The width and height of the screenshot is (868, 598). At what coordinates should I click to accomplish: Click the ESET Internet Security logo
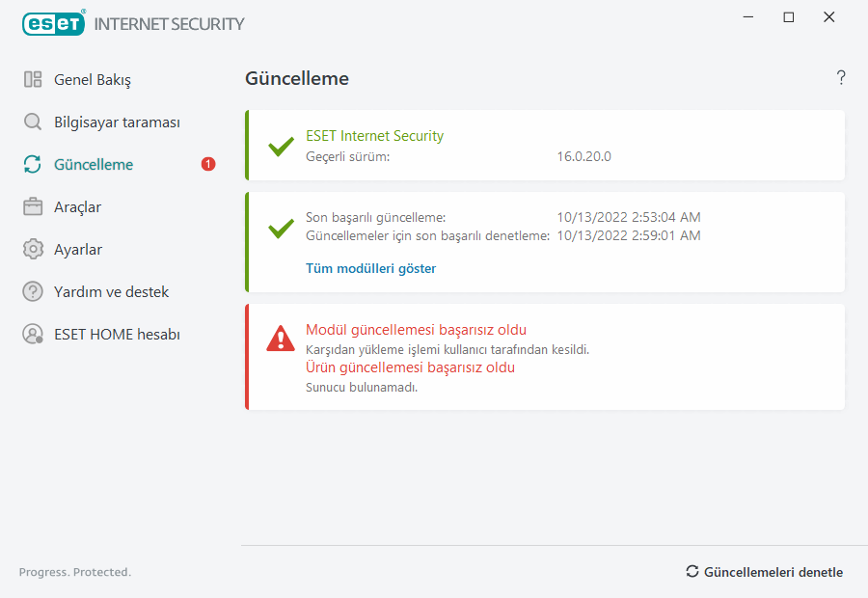[x=133, y=23]
